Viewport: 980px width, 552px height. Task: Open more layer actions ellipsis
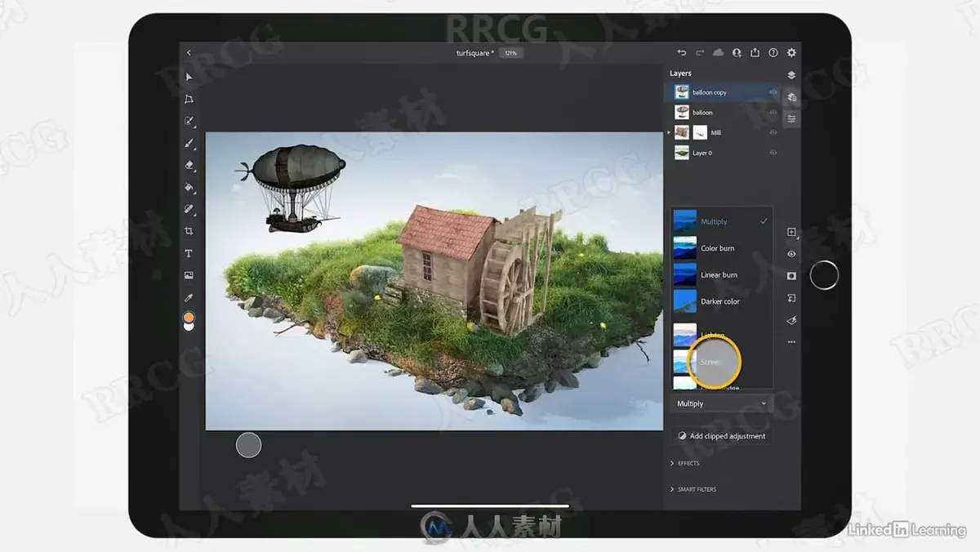791,342
